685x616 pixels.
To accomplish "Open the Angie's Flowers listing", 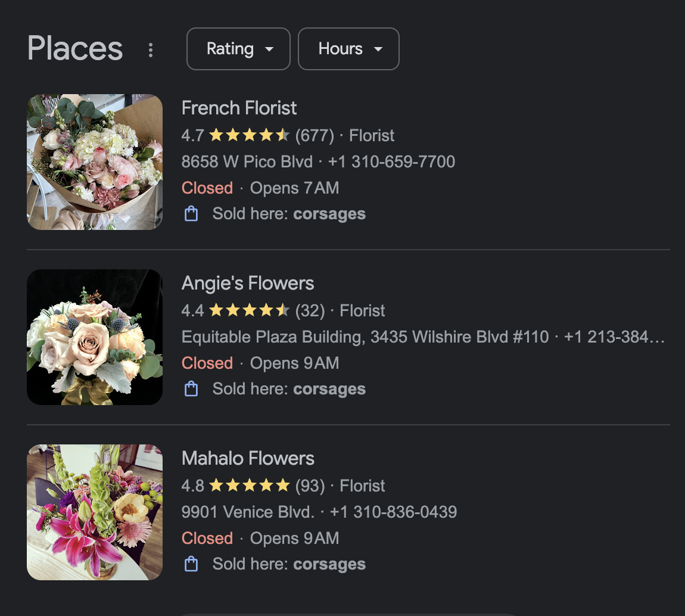I will [247, 283].
